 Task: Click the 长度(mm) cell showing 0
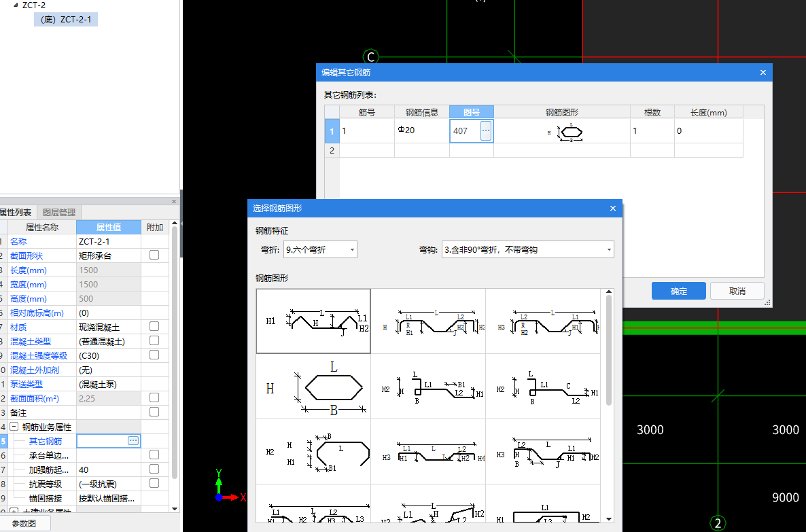pos(708,130)
